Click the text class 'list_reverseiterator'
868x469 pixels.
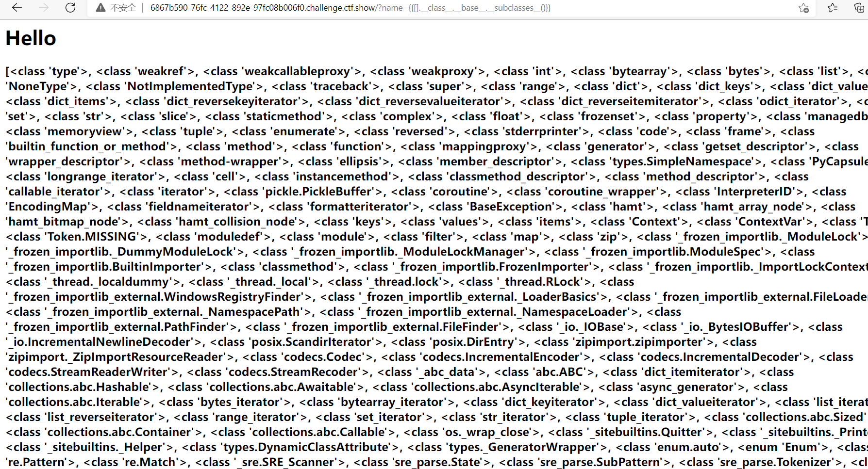point(86,417)
